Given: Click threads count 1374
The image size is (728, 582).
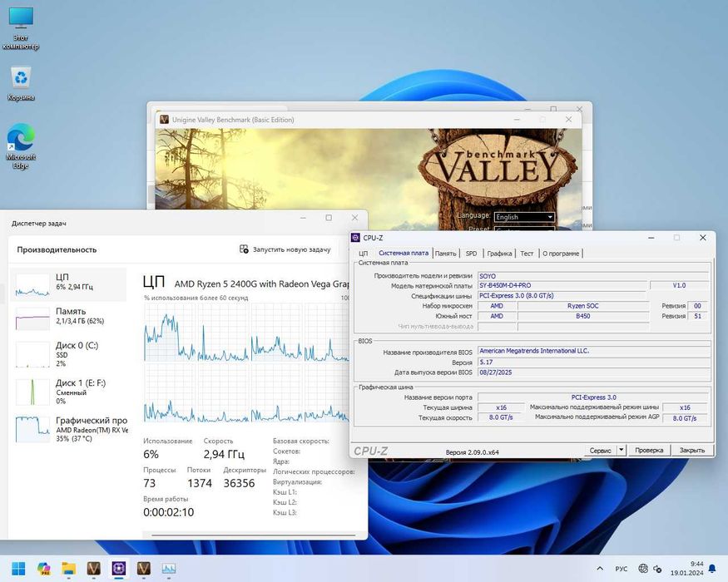Looking at the screenshot, I should pyautogui.click(x=200, y=483).
